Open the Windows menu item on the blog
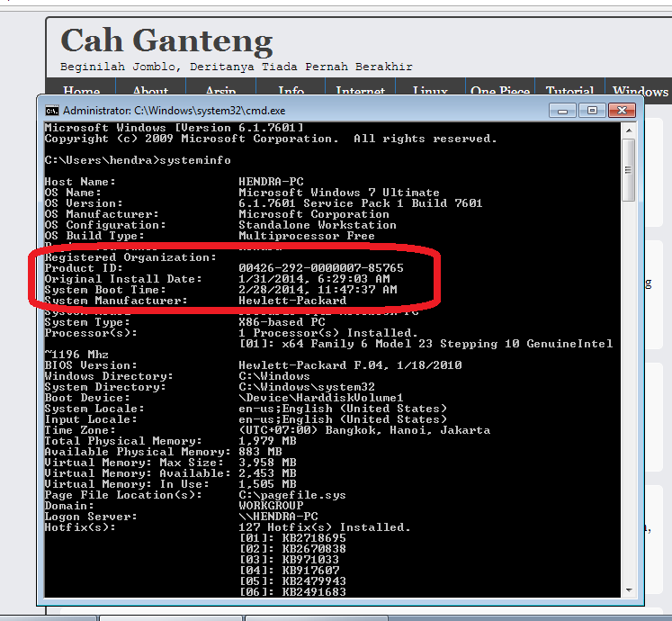This screenshot has width=672, height=621. tap(641, 91)
